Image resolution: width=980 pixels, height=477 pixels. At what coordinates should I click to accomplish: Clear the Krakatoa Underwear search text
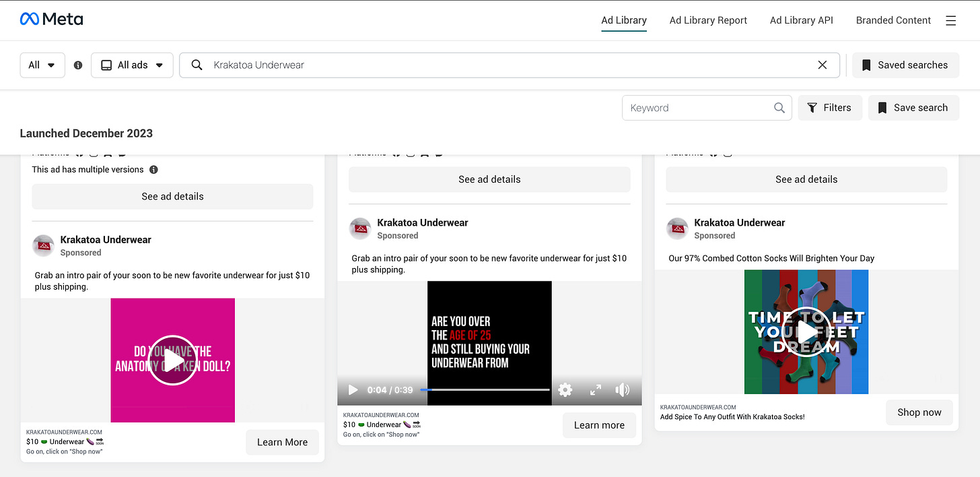coord(822,65)
